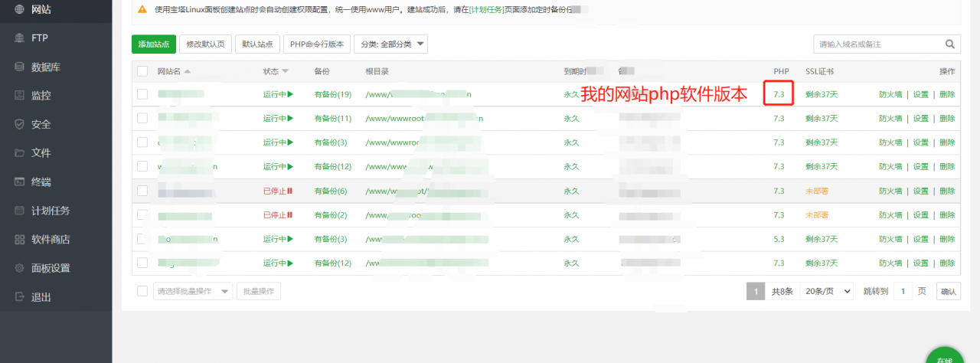The width and height of the screenshot is (980, 363).
Task: Focus the 请输入域名或备注 search field
Action: coord(877,44)
